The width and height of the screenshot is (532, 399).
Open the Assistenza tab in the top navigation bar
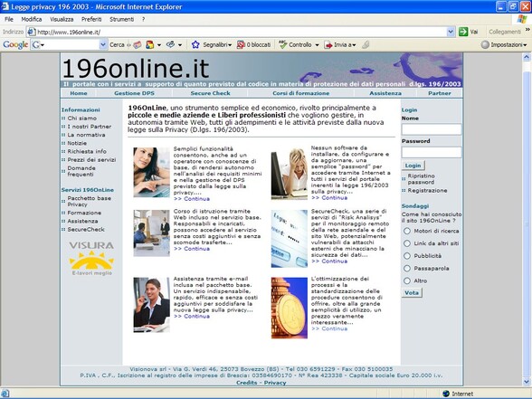(385, 93)
